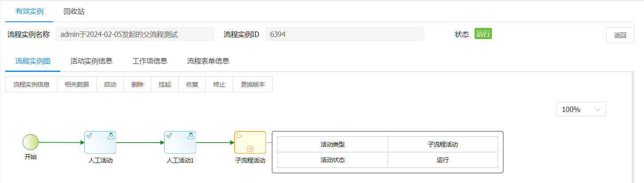644x183 pixels.
Task: Click the 挂起 toolbar button
Action: [x=165, y=84]
